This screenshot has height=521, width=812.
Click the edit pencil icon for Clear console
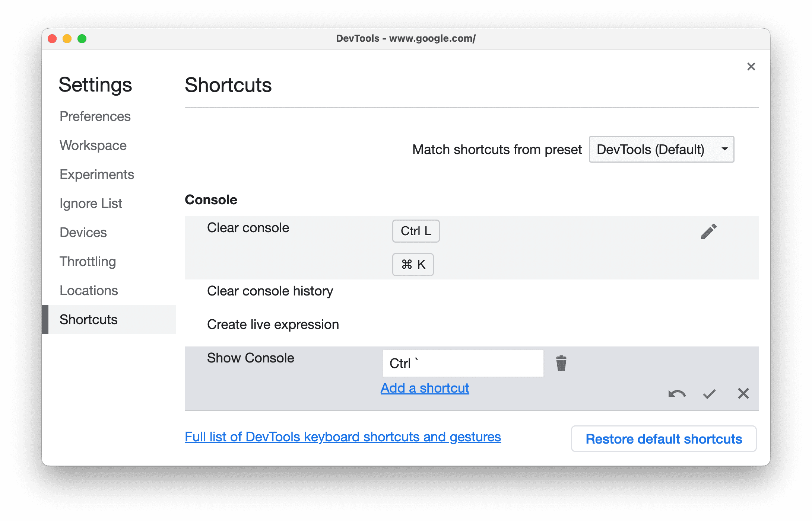pyautogui.click(x=708, y=231)
